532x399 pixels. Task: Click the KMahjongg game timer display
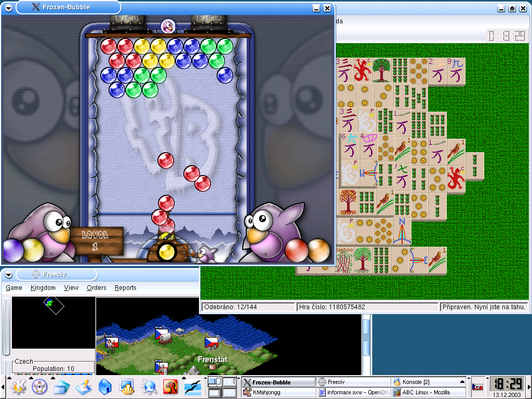tap(507, 35)
